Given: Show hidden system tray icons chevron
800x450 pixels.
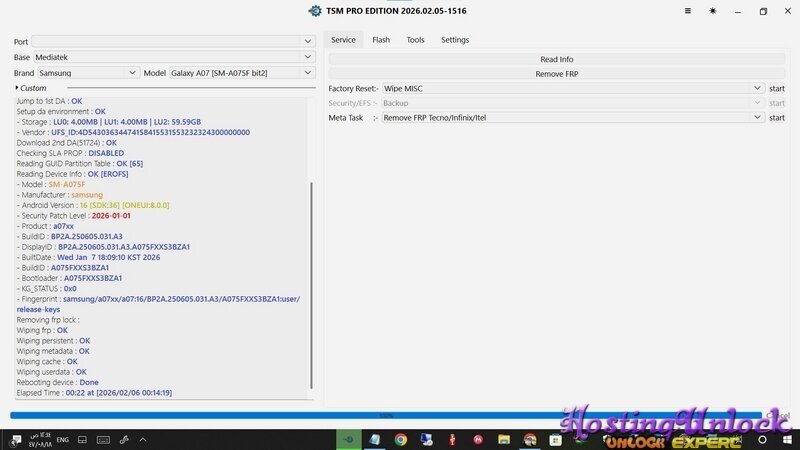Looking at the screenshot, I should coord(144,439).
